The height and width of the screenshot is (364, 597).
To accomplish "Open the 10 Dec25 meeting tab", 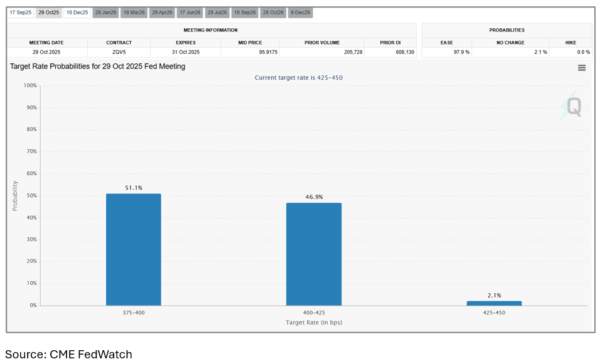I will coord(77,13).
